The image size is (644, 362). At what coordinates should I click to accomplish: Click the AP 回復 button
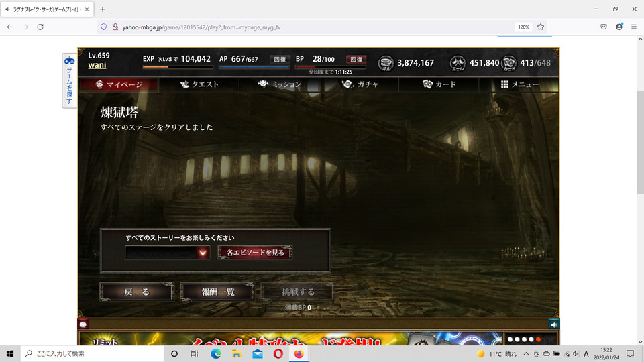[x=280, y=60]
